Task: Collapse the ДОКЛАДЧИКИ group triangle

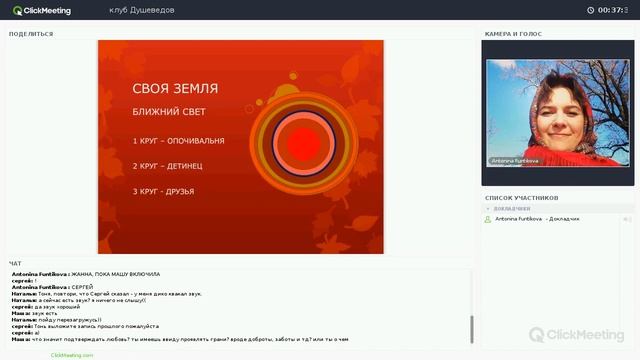Action: coord(488,209)
